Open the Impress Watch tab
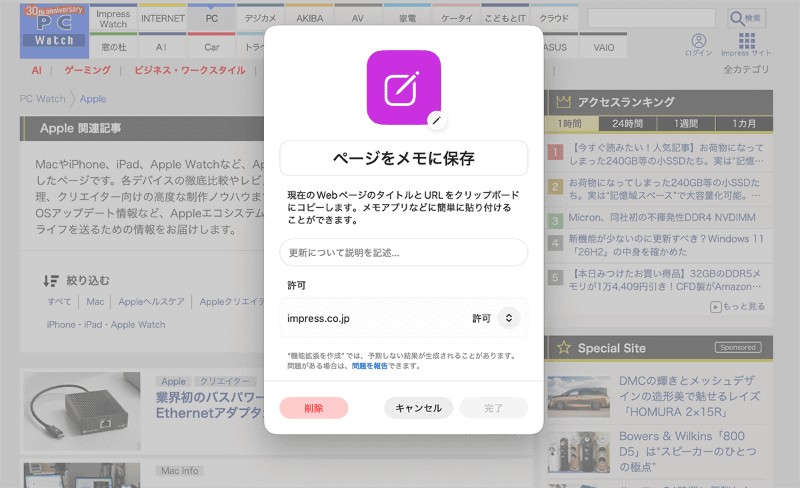Image resolution: width=800 pixels, height=488 pixels. coord(113,19)
